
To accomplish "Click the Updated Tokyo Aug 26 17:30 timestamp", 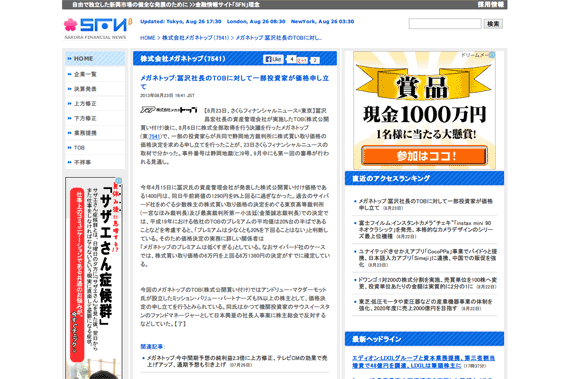I will [x=181, y=21].
